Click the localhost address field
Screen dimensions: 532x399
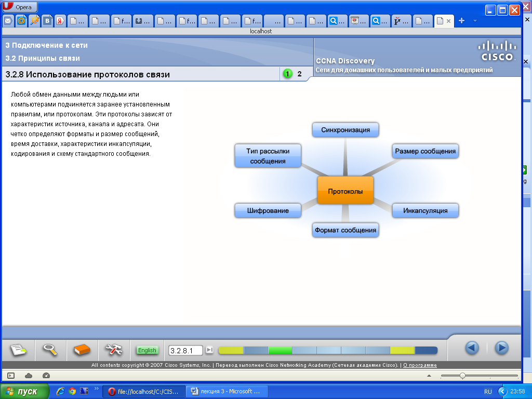(261, 31)
